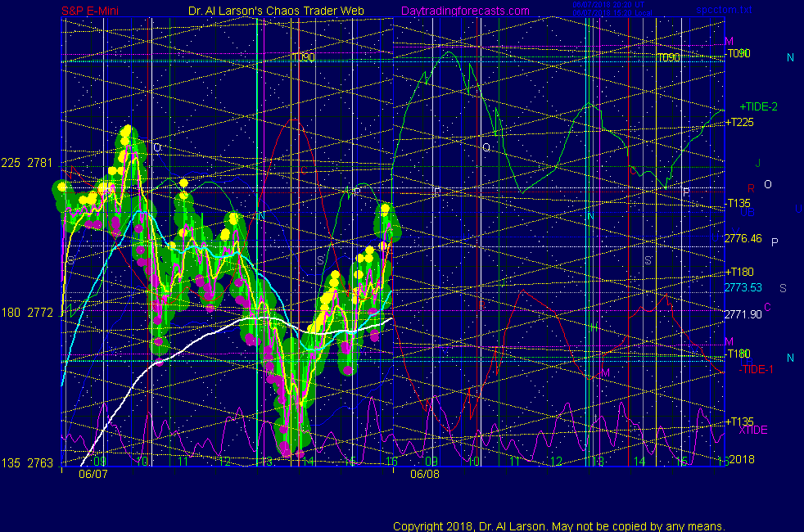804x532 pixels.
Task: Click the blue UB label
Action: point(748,212)
